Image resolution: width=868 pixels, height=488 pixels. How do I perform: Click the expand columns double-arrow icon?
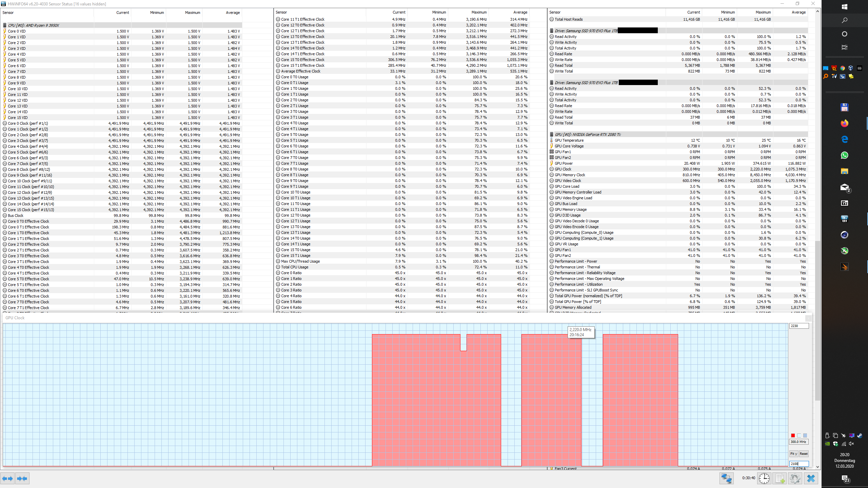pyautogui.click(x=7, y=479)
